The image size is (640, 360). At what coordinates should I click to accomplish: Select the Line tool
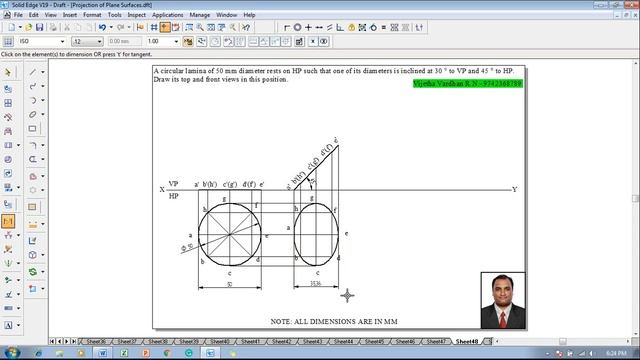point(33,72)
